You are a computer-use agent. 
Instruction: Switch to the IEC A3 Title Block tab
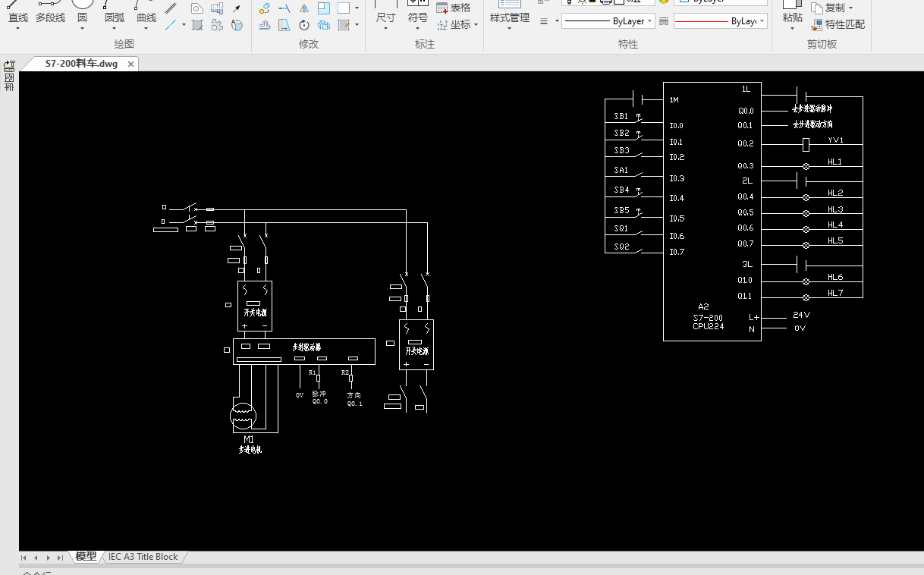pyautogui.click(x=143, y=557)
